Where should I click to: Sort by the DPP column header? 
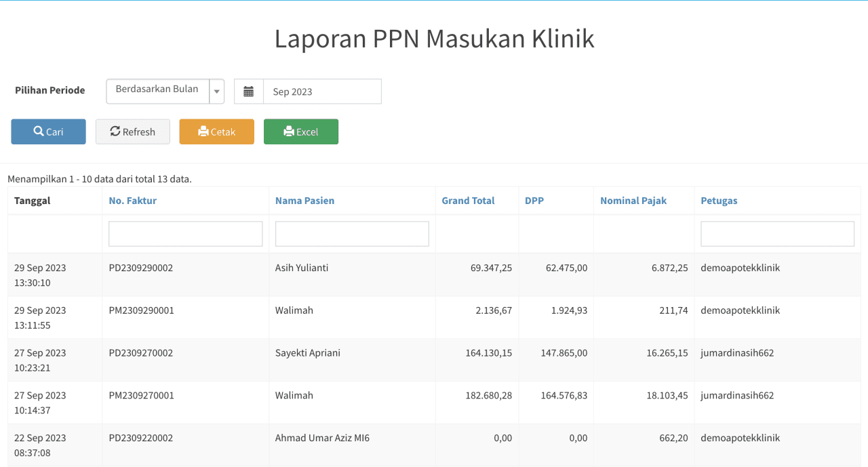[534, 201]
